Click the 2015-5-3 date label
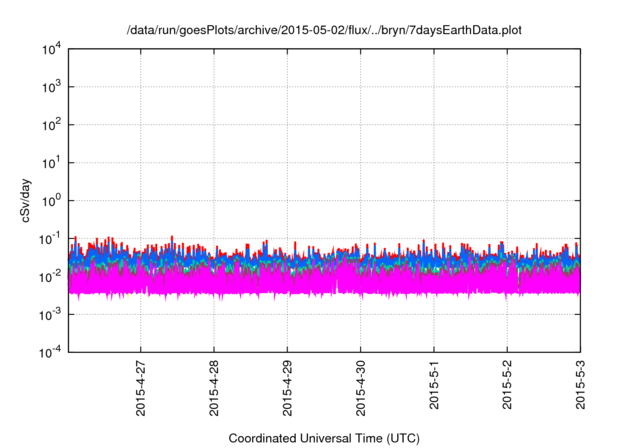This screenshot has height=448, width=640. (x=580, y=385)
